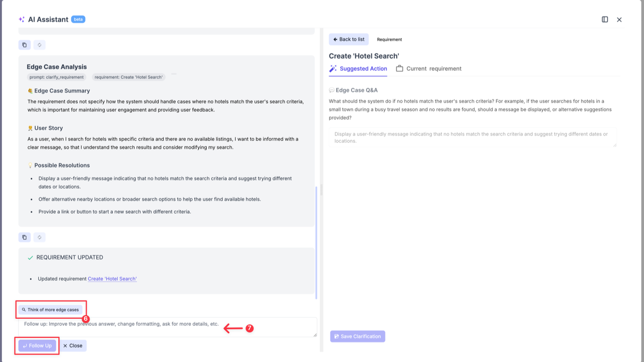644x362 pixels.
Task: Click the Requirement breadcrumb label
Action: [389, 39]
